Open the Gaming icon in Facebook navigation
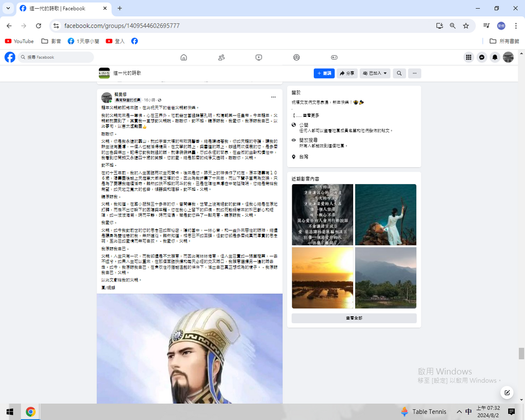525x420 pixels. click(x=334, y=57)
